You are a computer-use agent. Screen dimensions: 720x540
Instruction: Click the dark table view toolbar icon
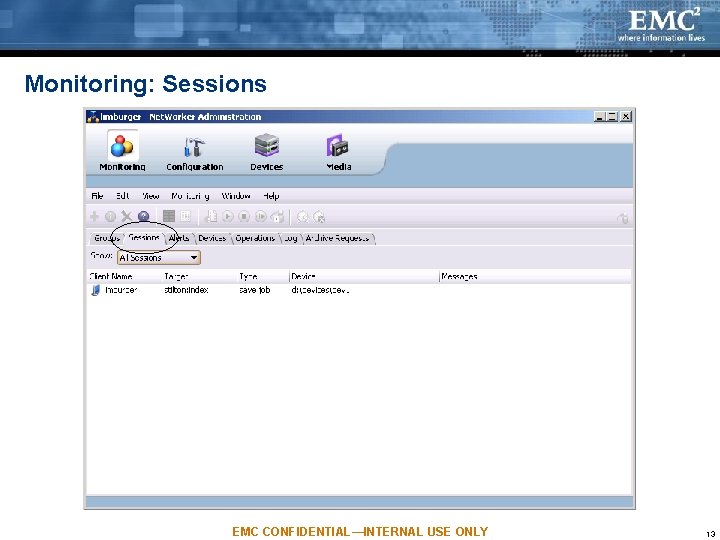(169, 216)
